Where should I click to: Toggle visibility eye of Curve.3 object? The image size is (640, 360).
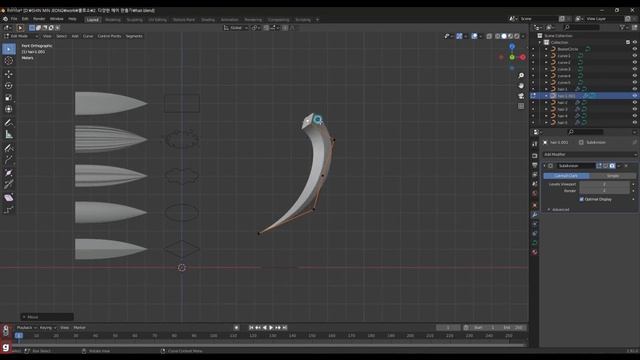coord(634,69)
